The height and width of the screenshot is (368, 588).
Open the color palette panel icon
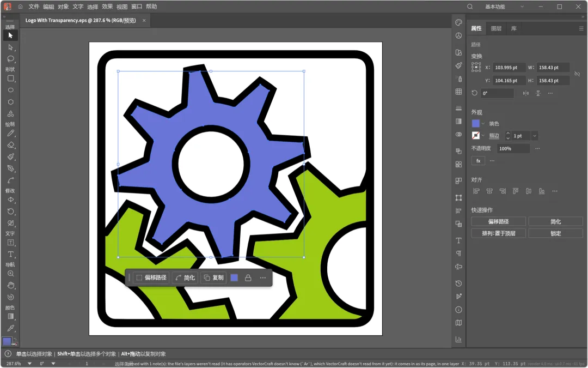(x=458, y=22)
